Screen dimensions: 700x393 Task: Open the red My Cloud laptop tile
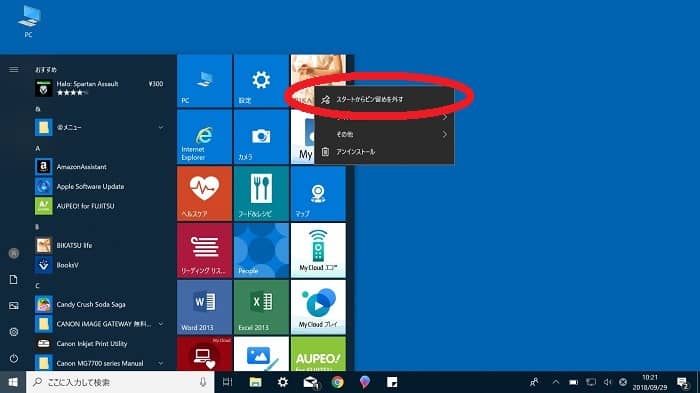point(204,354)
